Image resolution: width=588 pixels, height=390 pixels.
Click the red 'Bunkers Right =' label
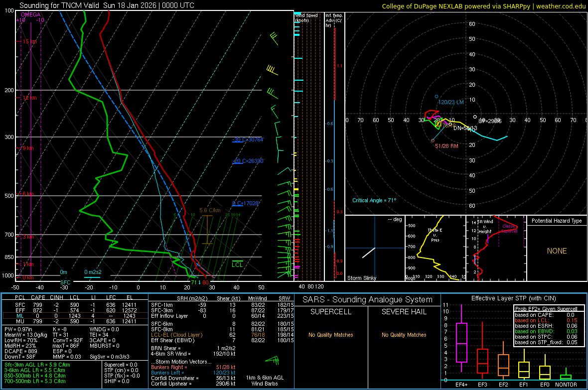(x=169, y=367)
